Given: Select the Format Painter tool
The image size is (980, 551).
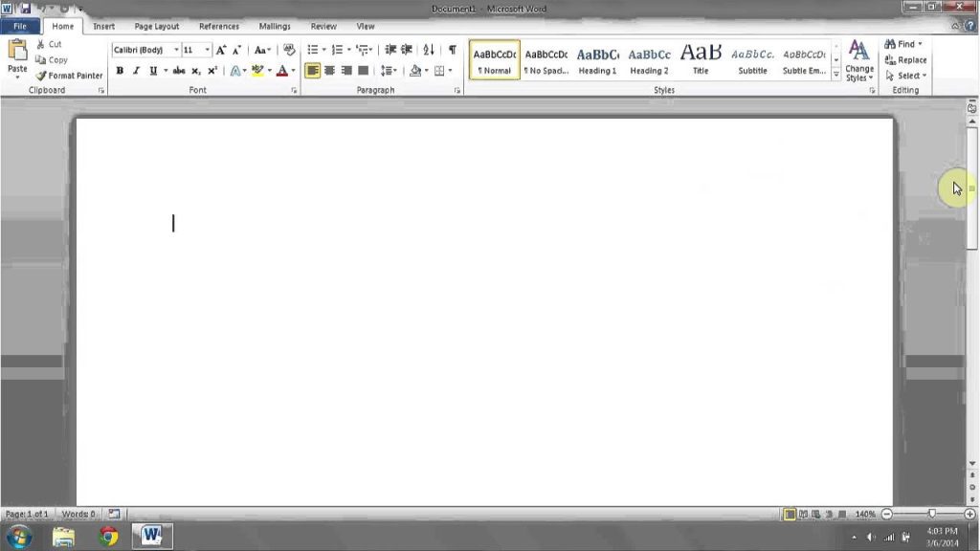Looking at the screenshot, I should pos(69,76).
